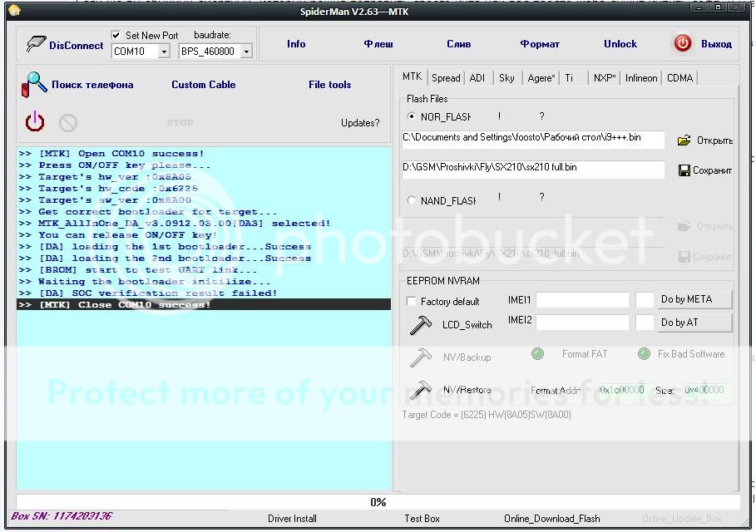Click the Формат button
756x532 pixels.
click(x=540, y=44)
